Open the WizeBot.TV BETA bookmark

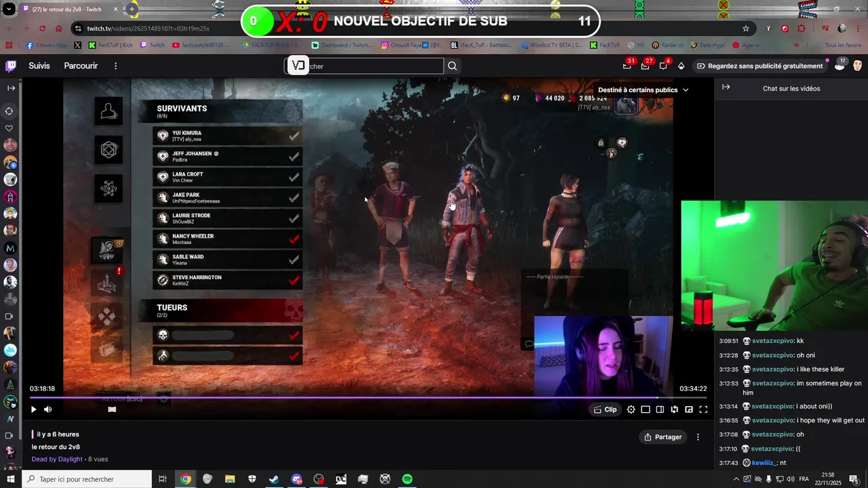(551, 45)
